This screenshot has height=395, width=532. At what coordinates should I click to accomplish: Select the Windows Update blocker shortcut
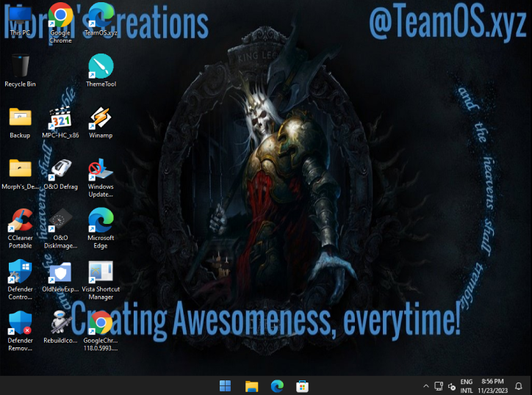(101, 178)
